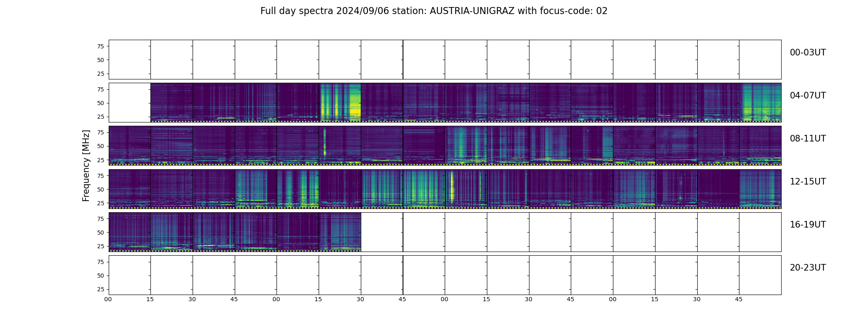Click the 50 tick of the 20-23UT row
868x331 pixels.
click(x=100, y=276)
